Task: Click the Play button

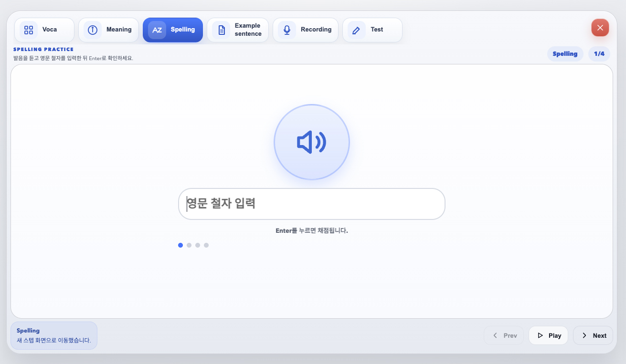Action: [548, 335]
